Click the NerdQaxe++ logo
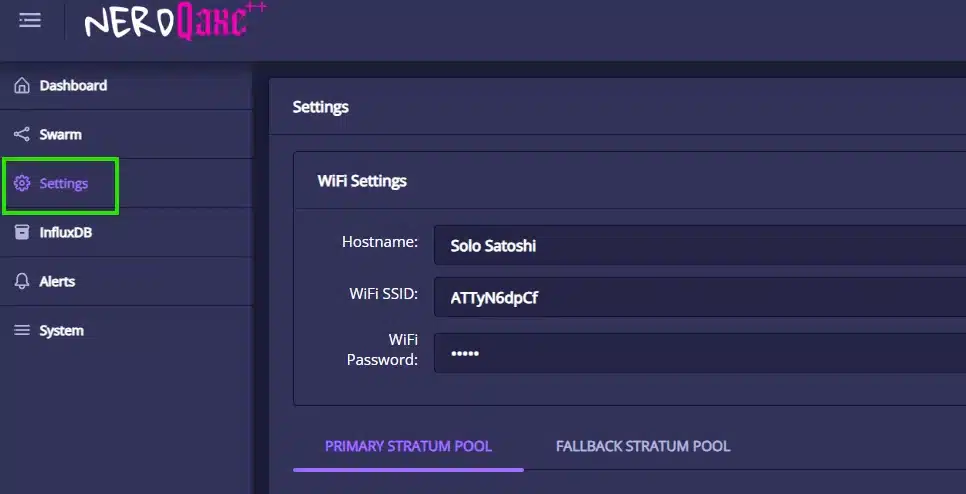Screen dimensions: 966x494 click(x=175, y=22)
